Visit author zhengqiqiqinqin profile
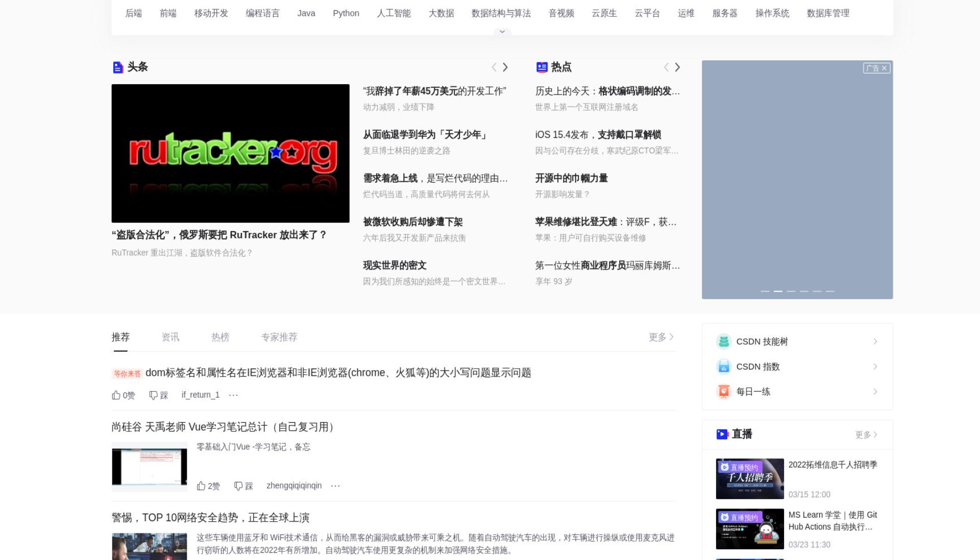Viewport: 980px width, 560px height. [x=294, y=486]
